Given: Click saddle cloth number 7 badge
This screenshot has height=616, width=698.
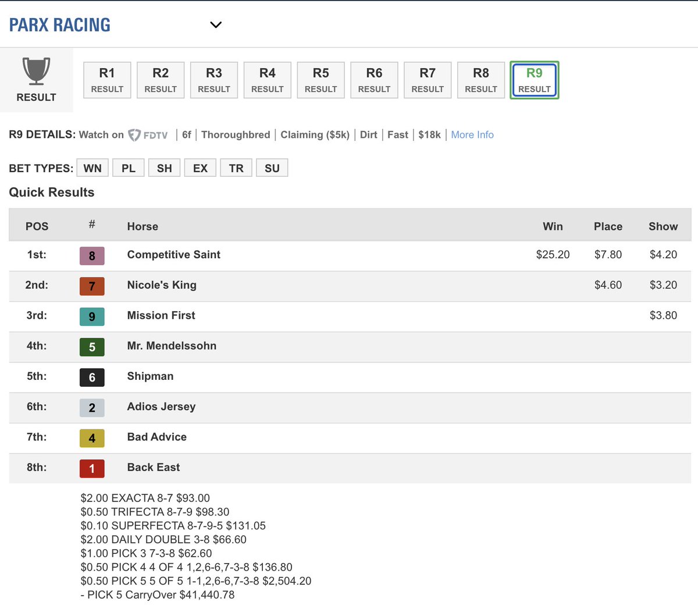Looking at the screenshot, I should [x=92, y=286].
